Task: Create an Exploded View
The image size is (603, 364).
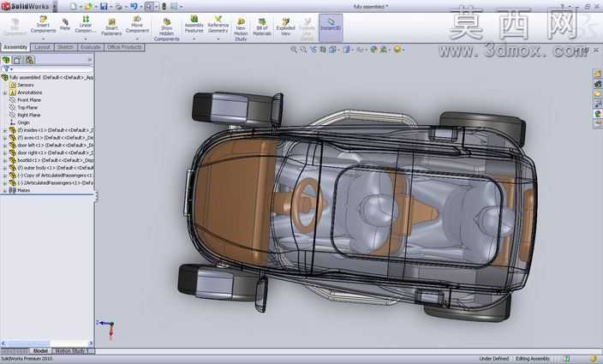Action: click(285, 27)
